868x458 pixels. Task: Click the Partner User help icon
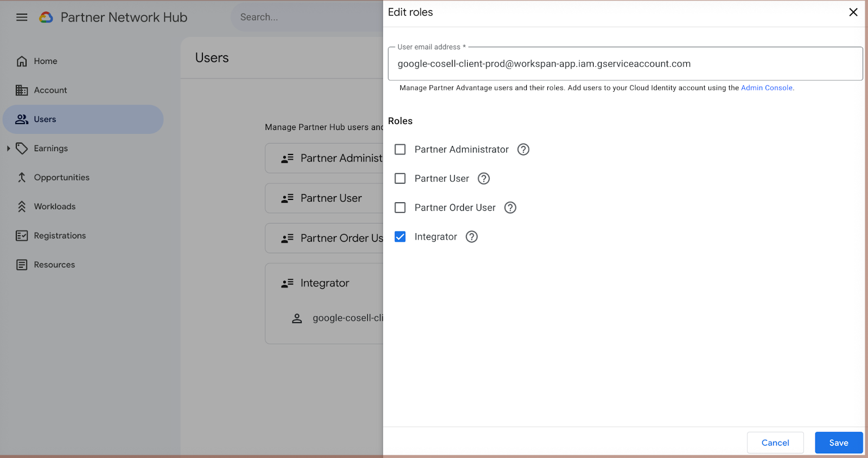(x=483, y=178)
